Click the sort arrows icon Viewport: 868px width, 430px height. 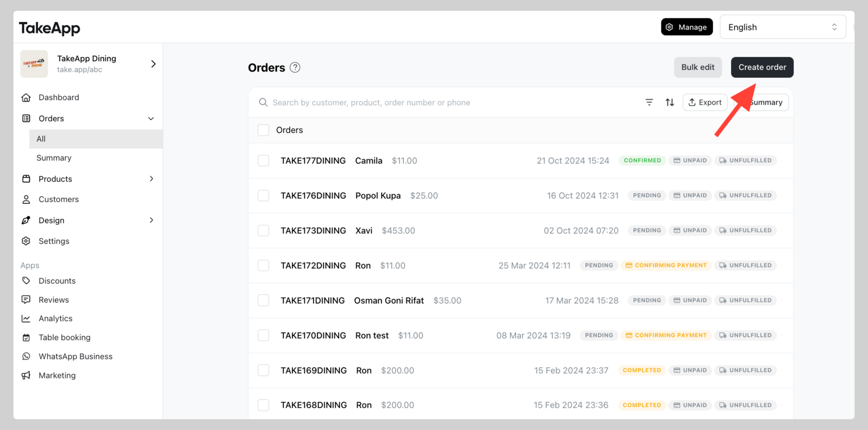coord(670,102)
